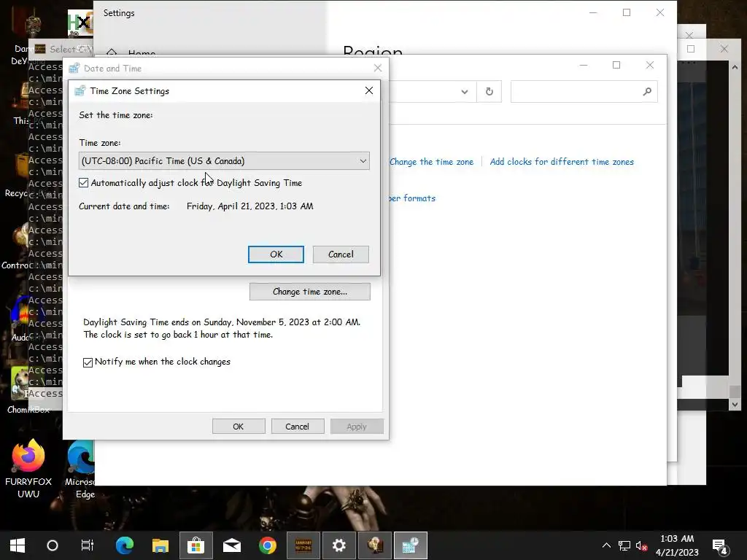This screenshot has width=747, height=560.
Task: Open Task View on the taskbar
Action: point(88,545)
